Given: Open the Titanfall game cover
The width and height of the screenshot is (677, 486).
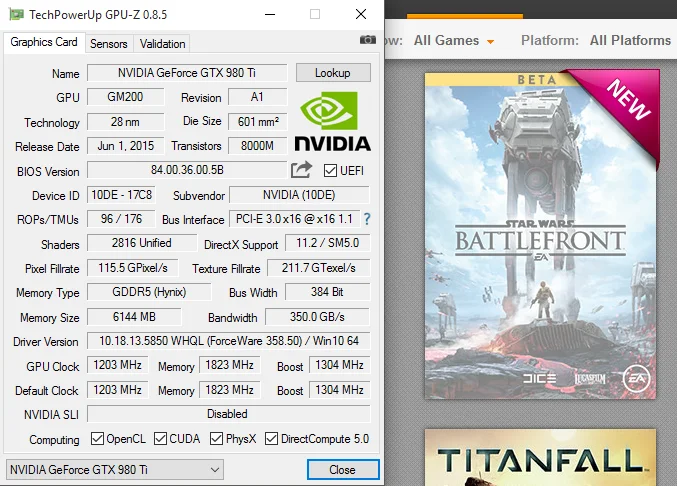Looking at the screenshot, I should [x=540, y=458].
